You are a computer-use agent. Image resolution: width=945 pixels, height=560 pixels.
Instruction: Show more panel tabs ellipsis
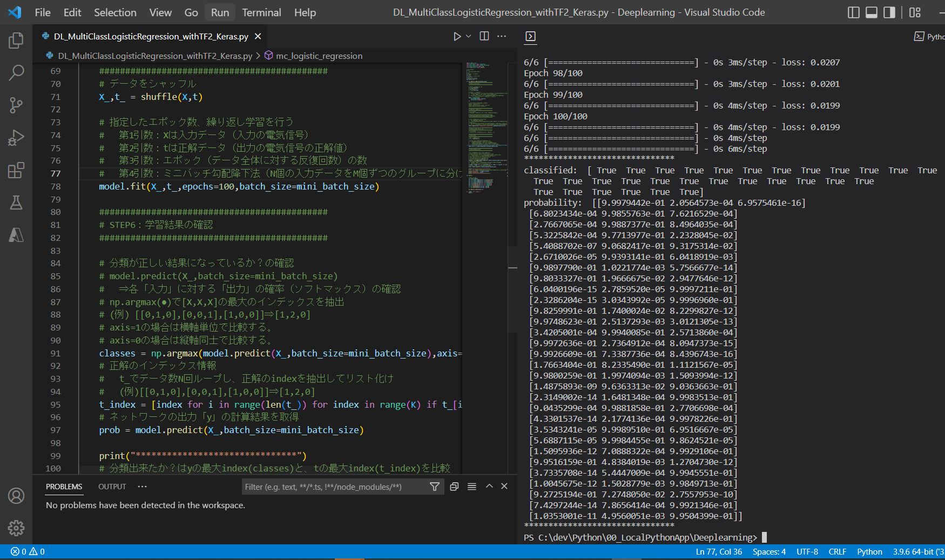(142, 487)
